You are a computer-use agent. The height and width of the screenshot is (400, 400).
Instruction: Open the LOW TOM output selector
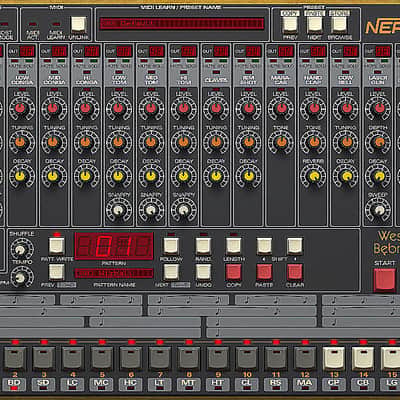click(x=124, y=51)
